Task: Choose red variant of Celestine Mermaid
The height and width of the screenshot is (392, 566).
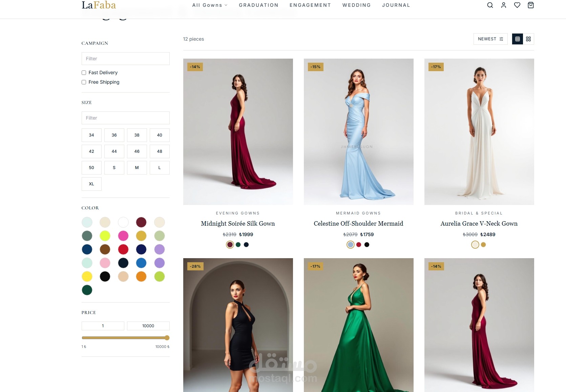Action: (359, 245)
